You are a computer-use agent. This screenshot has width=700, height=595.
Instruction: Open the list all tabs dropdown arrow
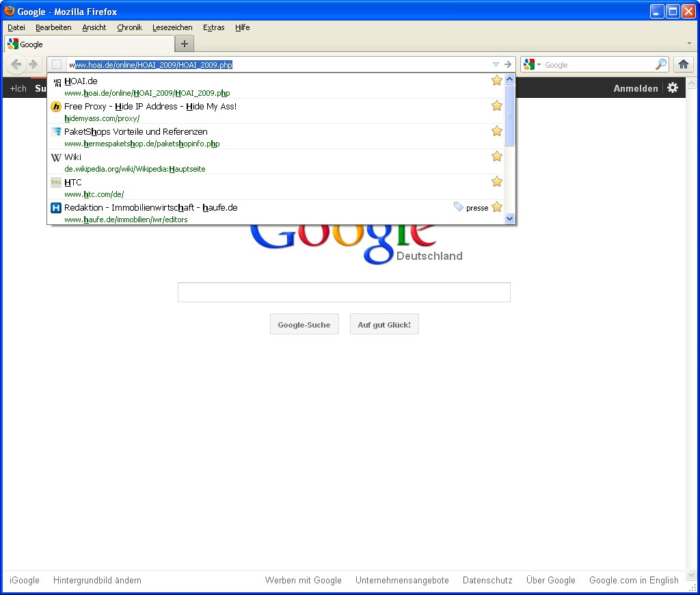click(x=689, y=44)
